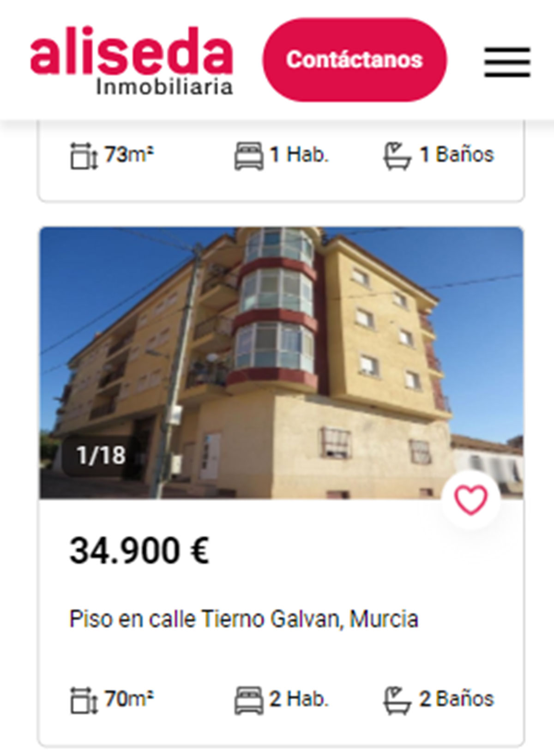Select the 1 Baños label
Viewport: 554px width, 756px height.
457,154
